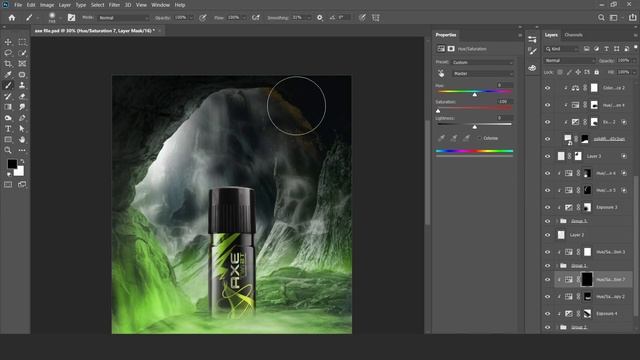Click pressure for opacity icon
640x360 pixels.
(203, 18)
